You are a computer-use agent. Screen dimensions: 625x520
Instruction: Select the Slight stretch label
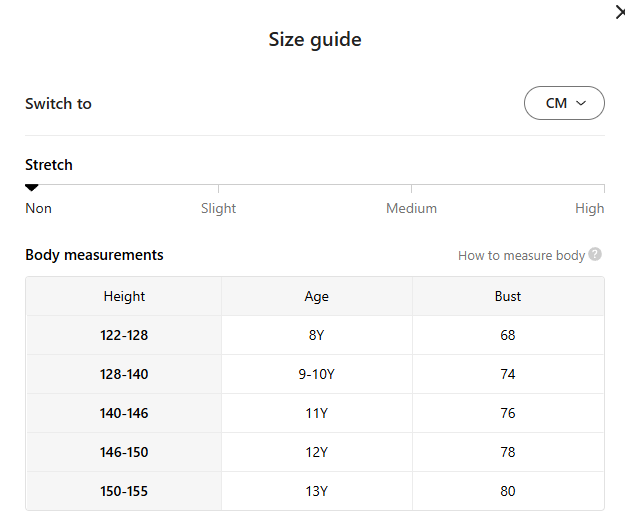pyautogui.click(x=218, y=208)
